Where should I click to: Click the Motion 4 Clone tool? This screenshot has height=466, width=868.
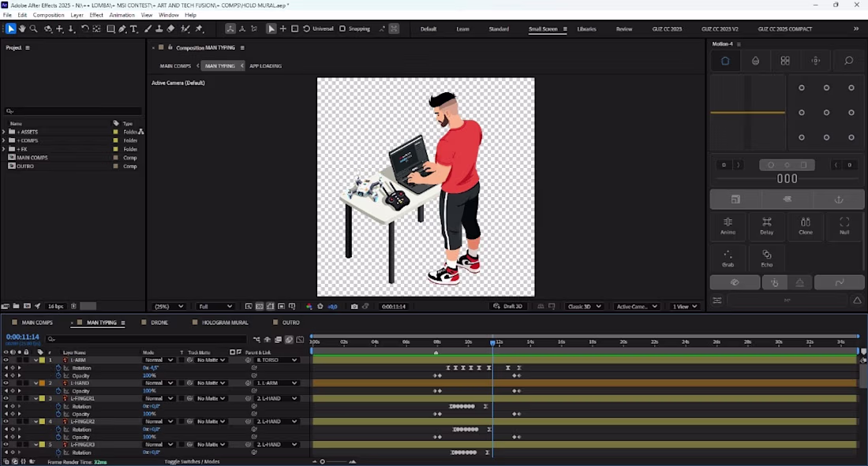coord(805,227)
